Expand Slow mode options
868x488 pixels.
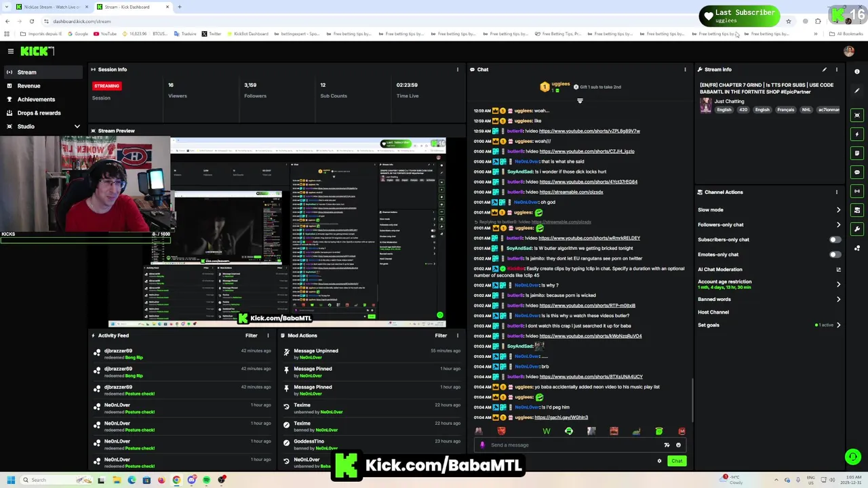(838, 209)
